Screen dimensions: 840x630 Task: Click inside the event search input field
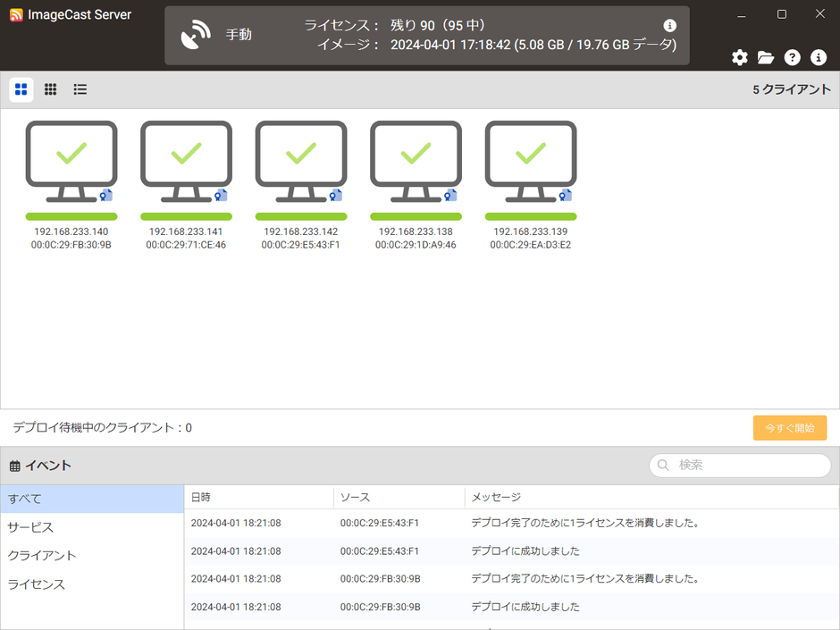click(x=742, y=466)
